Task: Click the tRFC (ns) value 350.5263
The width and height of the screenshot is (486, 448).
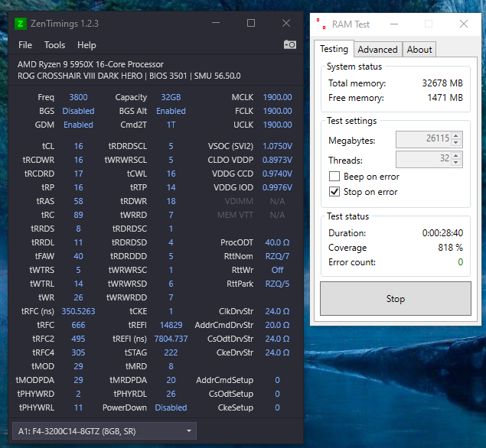Action: click(78, 311)
